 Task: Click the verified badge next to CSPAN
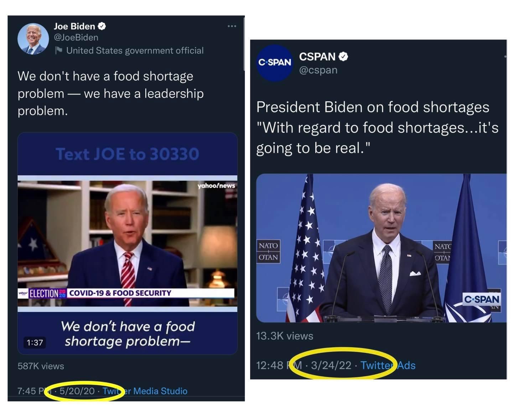click(343, 57)
